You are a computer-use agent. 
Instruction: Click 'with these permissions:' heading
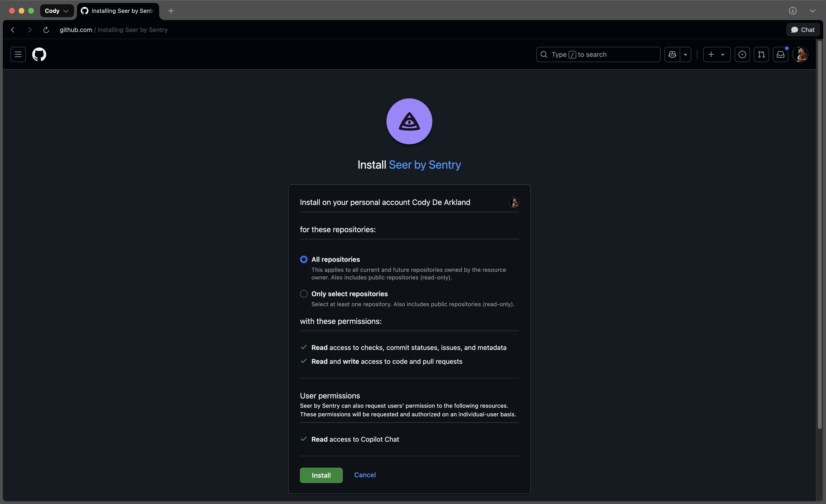pyautogui.click(x=341, y=321)
